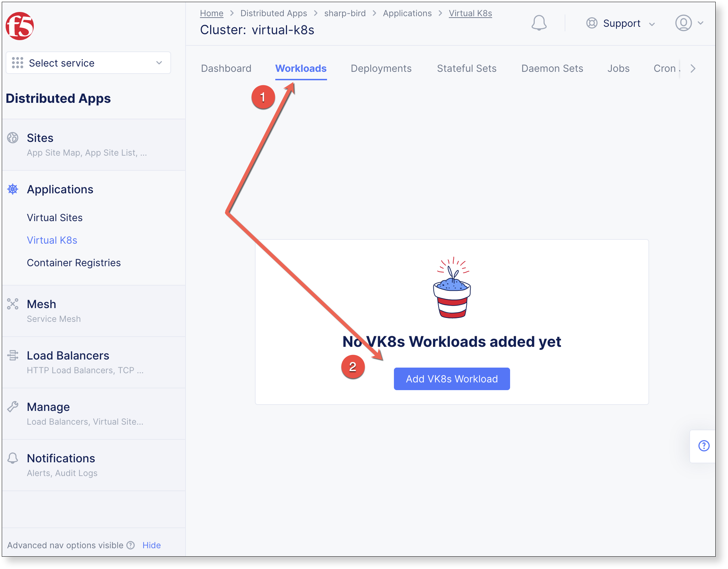Open Container Registries in sidebar
This screenshot has height=569, width=728.
click(x=74, y=263)
